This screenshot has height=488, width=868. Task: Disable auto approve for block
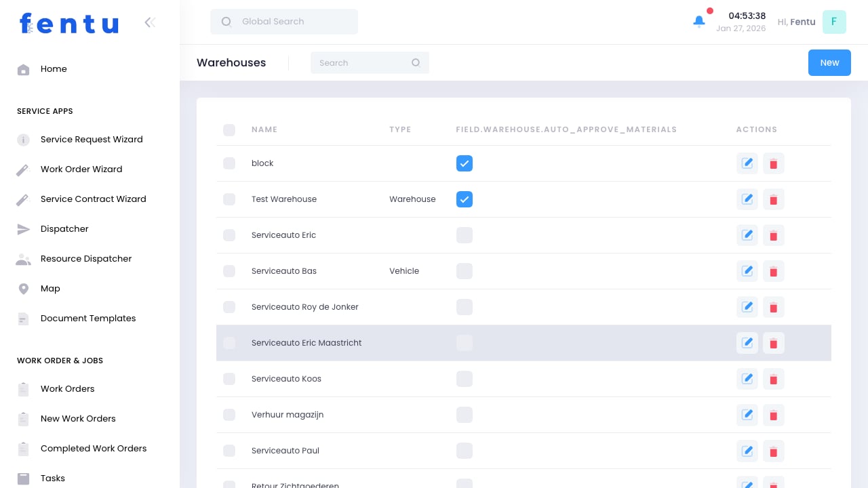coord(465,163)
